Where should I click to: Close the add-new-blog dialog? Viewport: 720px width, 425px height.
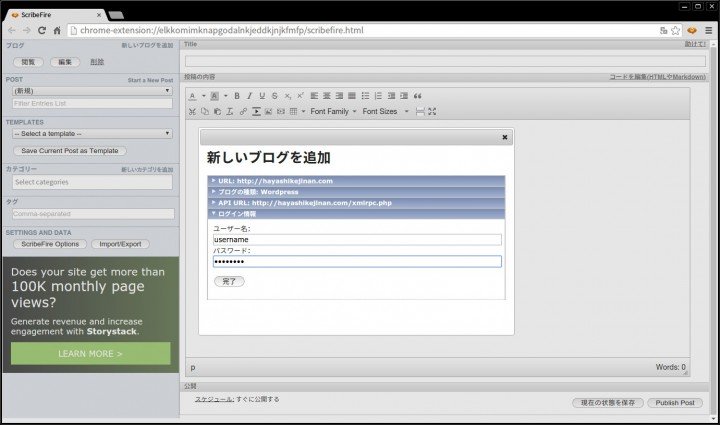(x=504, y=137)
